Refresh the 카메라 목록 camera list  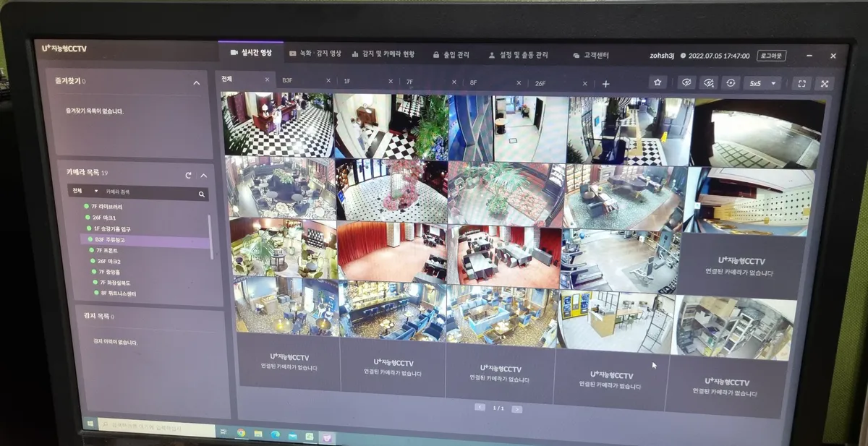[188, 175]
